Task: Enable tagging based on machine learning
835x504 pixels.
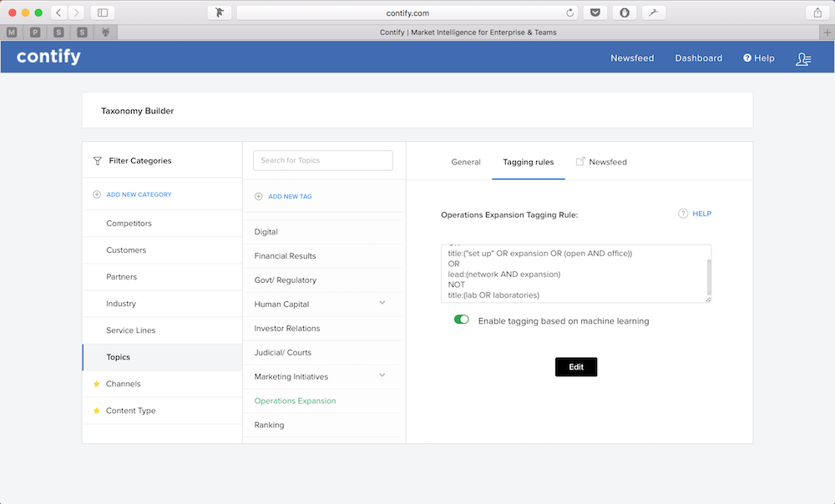Action: click(461, 320)
